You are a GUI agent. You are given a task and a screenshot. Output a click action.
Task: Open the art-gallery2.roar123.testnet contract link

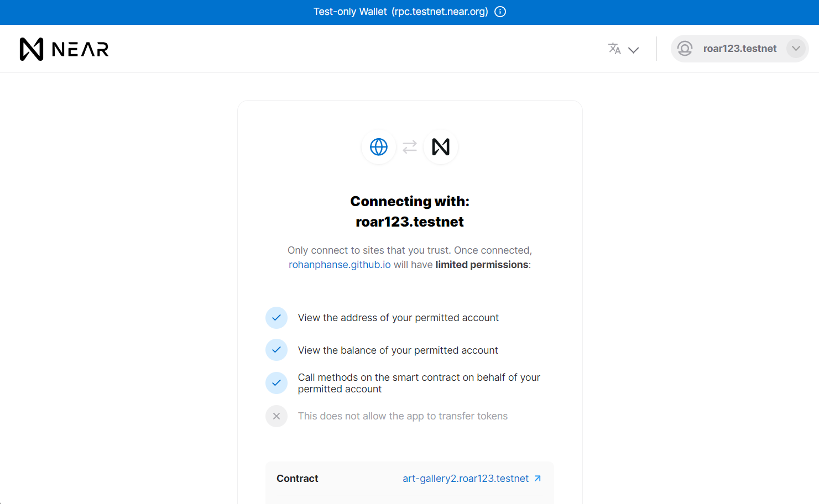pyautogui.click(x=466, y=479)
